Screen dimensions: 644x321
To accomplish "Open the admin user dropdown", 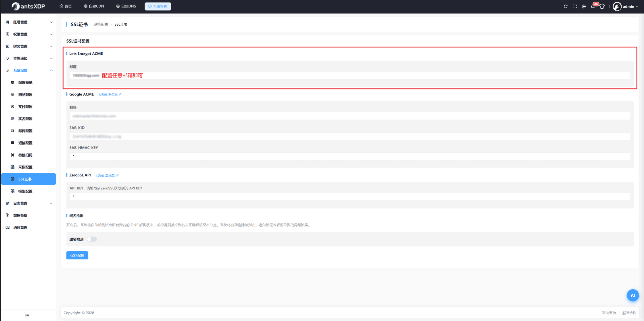I will coord(626,6).
